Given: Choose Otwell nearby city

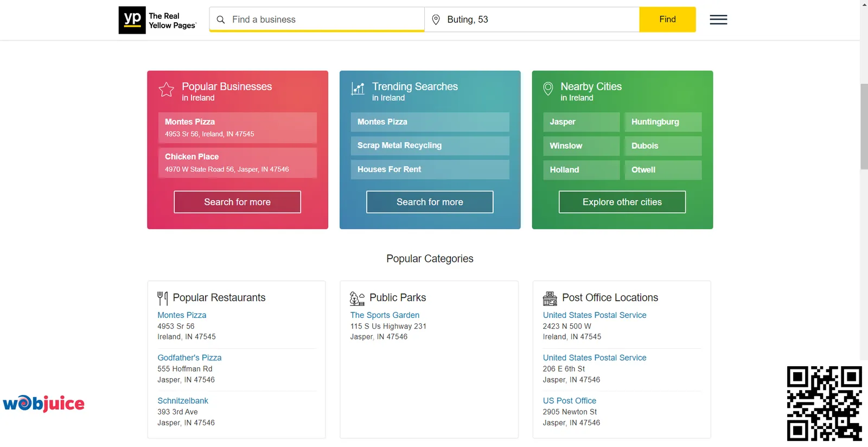Looking at the screenshot, I should tap(663, 170).
